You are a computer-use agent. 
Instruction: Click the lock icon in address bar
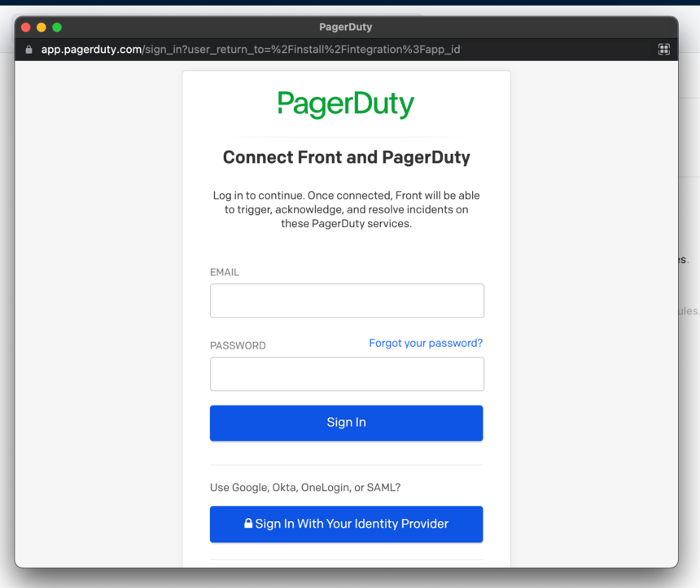click(28, 50)
